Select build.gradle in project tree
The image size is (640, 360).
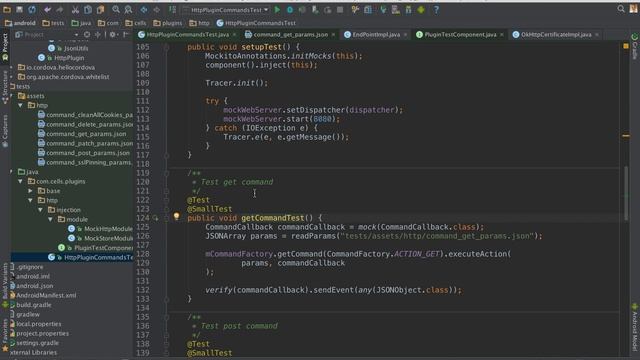tap(30, 305)
